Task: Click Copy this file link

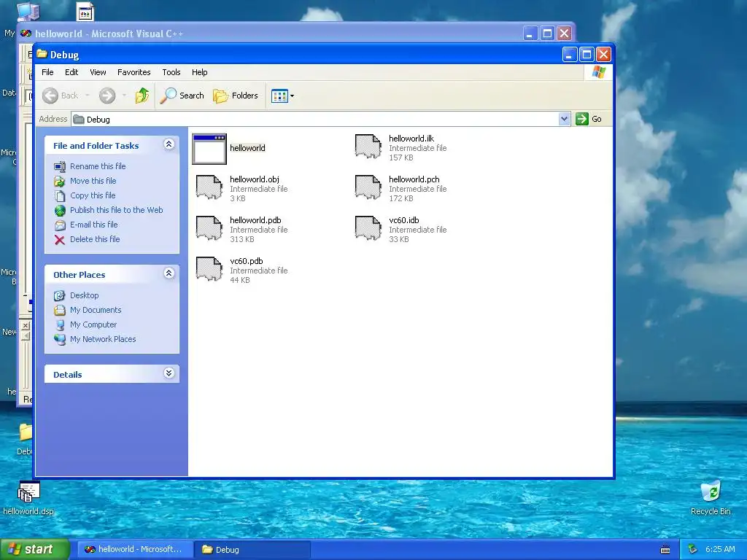Action: tap(93, 195)
